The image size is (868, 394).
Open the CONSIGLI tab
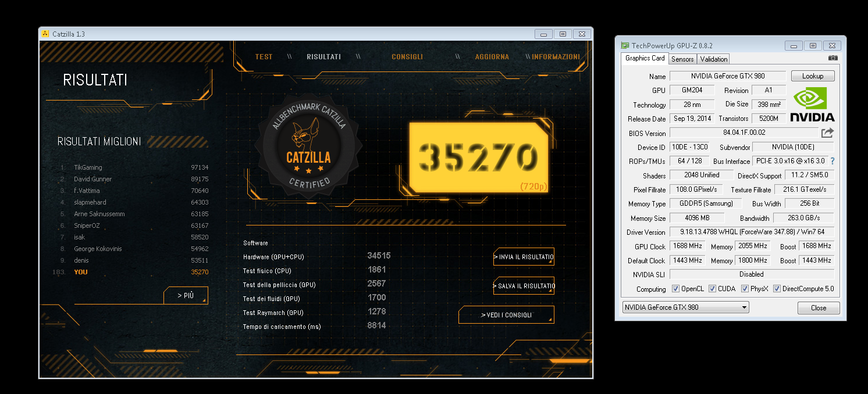(407, 57)
